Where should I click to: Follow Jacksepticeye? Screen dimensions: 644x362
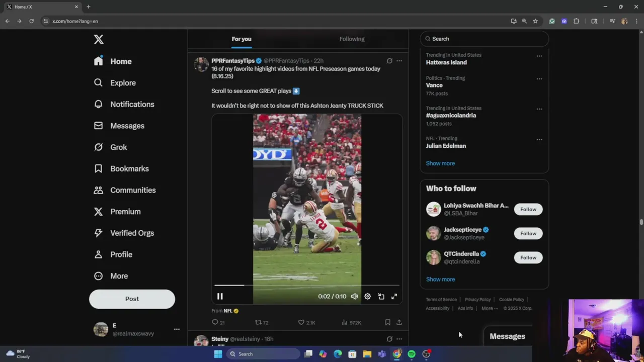point(528,233)
